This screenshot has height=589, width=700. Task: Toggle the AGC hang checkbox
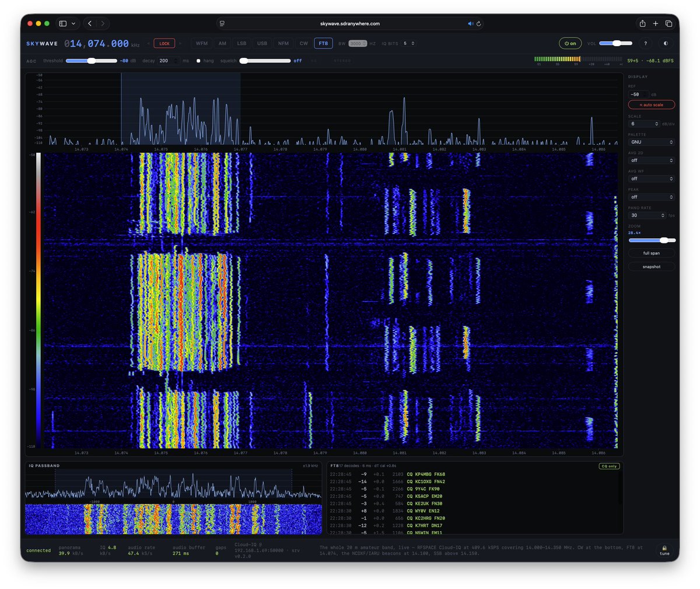coord(198,61)
